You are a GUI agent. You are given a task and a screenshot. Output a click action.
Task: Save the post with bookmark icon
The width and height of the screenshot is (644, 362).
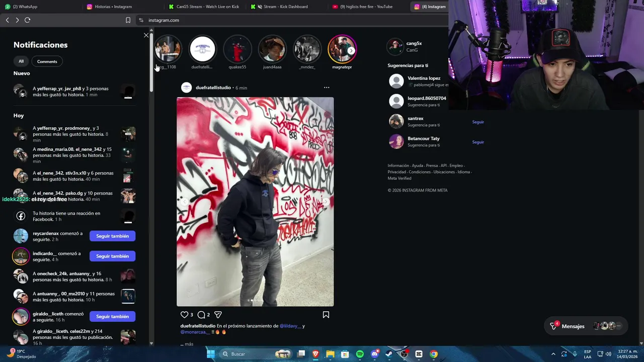(326, 315)
